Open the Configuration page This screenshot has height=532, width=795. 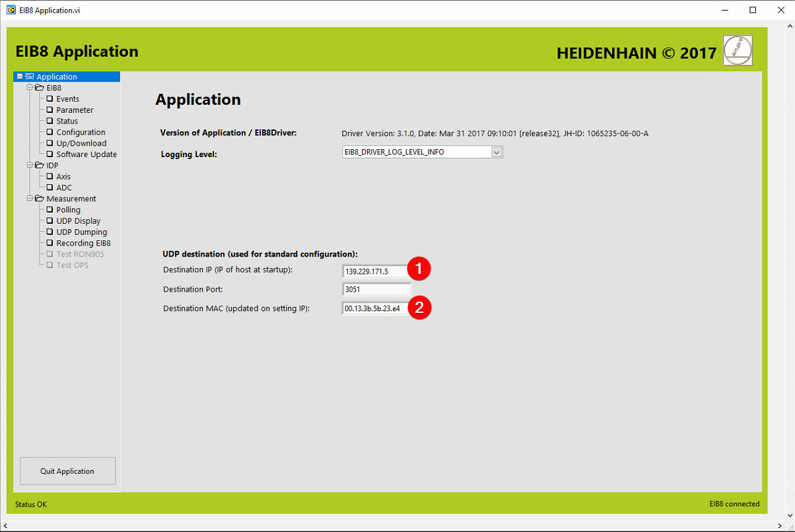pyautogui.click(x=81, y=133)
